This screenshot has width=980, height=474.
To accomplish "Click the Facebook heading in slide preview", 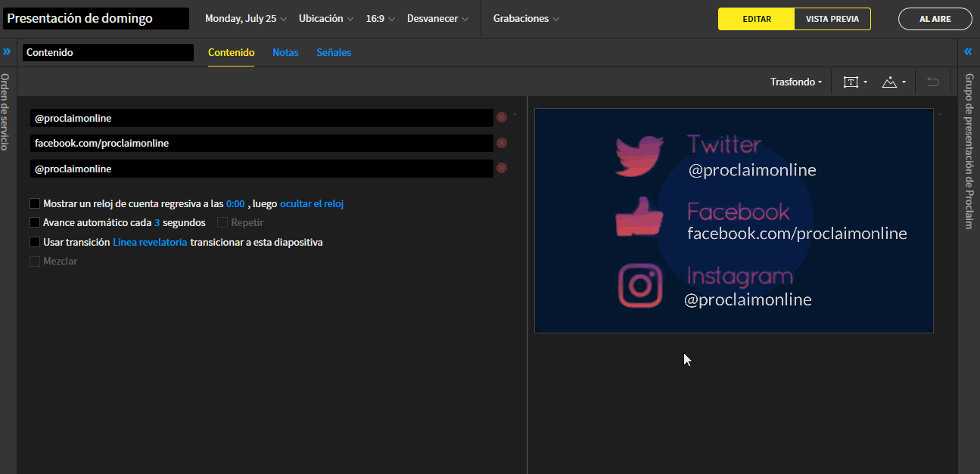I will pyautogui.click(x=739, y=211).
